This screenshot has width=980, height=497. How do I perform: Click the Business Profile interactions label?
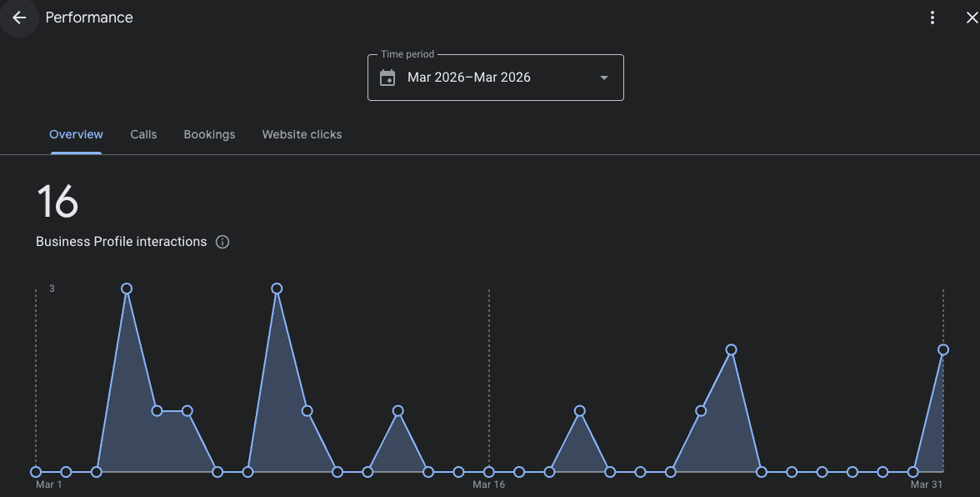coord(121,242)
